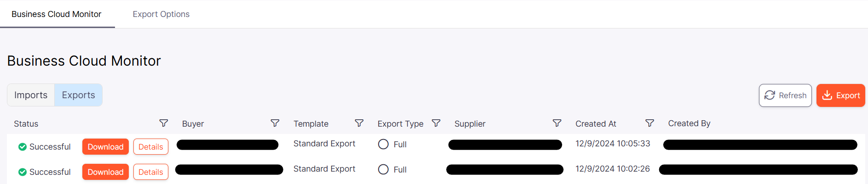Filter the Template column

tap(359, 123)
